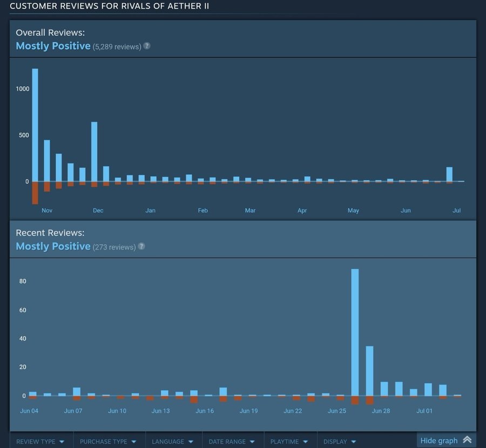The width and height of the screenshot is (486, 448).
Task: Select largest negative bar in overall chart
Action: 35,193
